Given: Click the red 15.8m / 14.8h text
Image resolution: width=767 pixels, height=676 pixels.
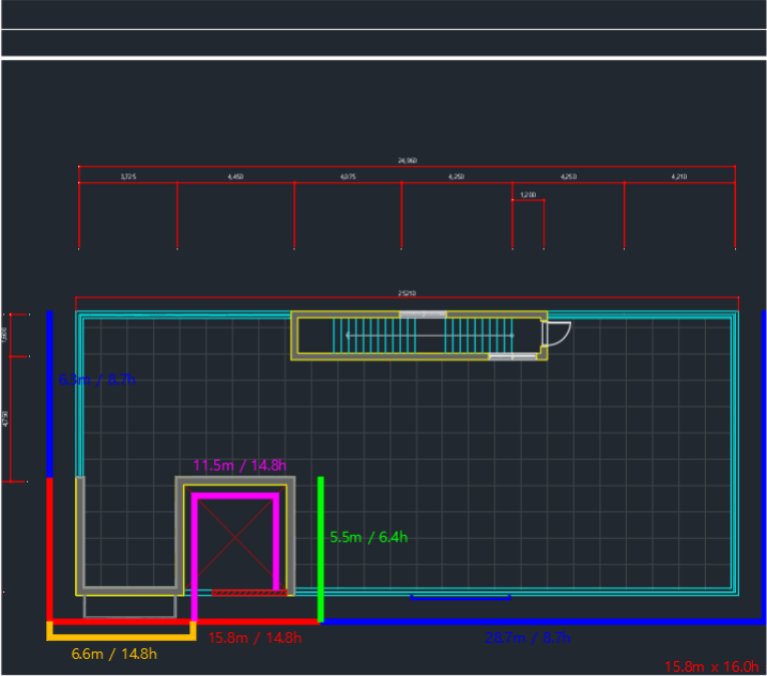Looking at the screenshot, I should pos(255,638).
